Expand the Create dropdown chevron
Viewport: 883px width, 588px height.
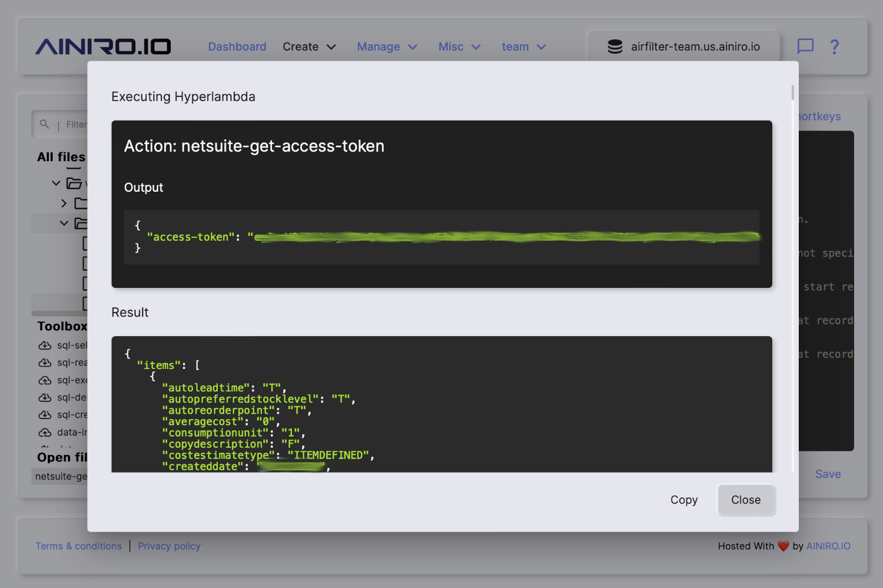[x=331, y=47]
